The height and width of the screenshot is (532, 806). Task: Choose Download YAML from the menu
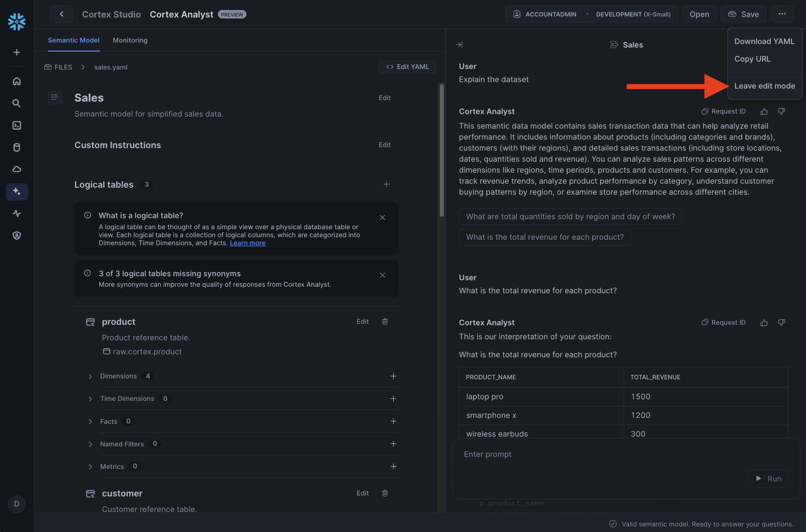(x=764, y=41)
